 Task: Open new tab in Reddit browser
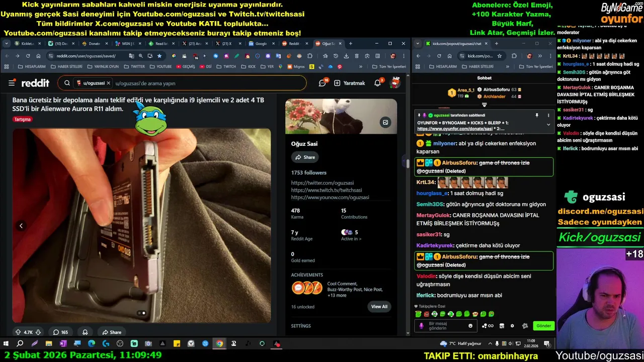pyautogui.click(x=351, y=44)
